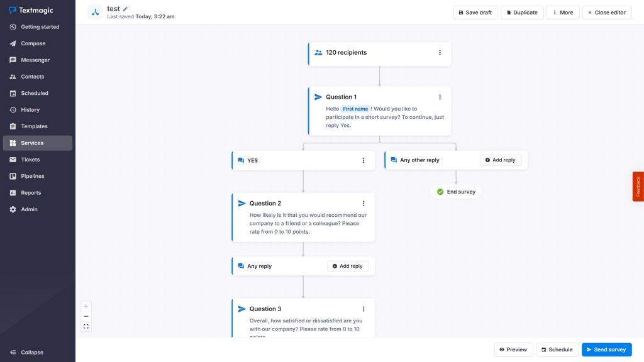
Task: Select Question 1 message text
Action: 385,117
